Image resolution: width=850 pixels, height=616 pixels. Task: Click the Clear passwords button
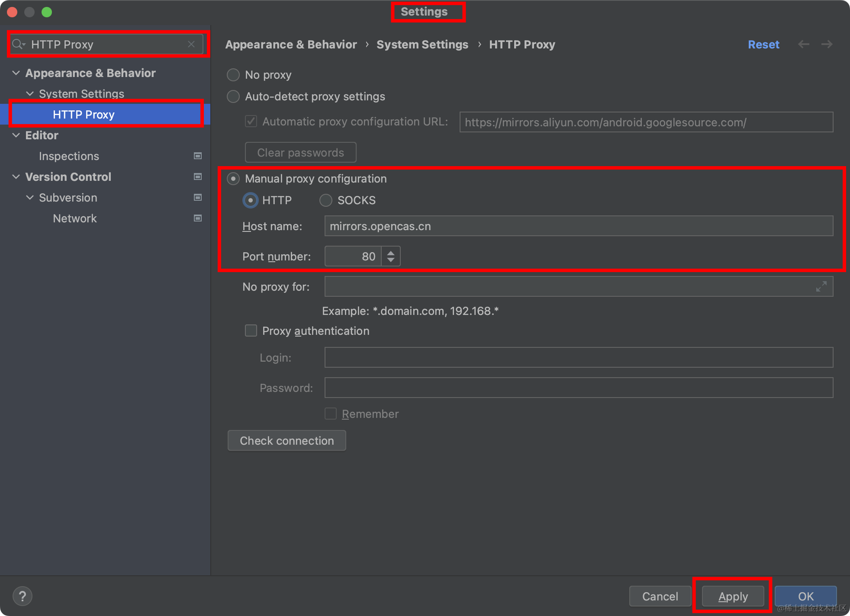(x=301, y=152)
